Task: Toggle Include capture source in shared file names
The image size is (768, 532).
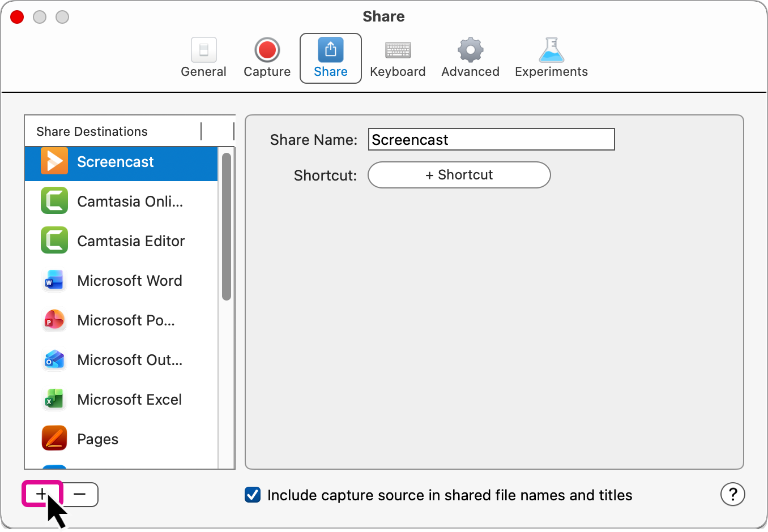Action: (253, 495)
